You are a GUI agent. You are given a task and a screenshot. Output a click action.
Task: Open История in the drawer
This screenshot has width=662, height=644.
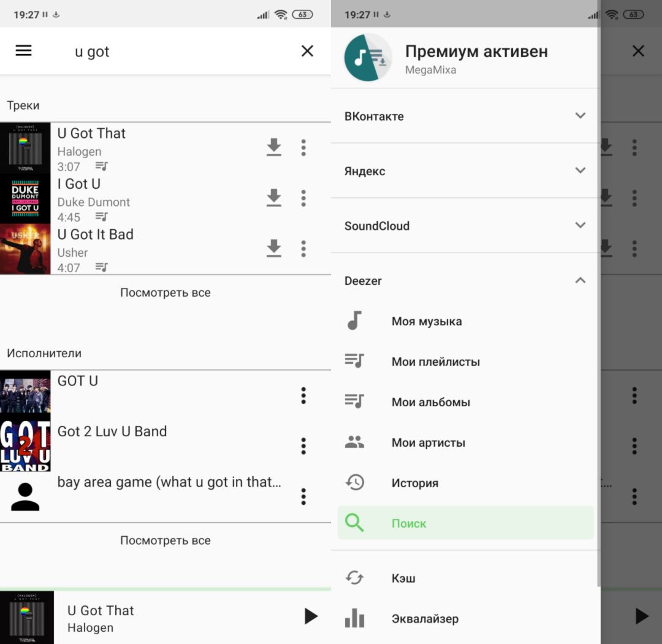pos(465,483)
